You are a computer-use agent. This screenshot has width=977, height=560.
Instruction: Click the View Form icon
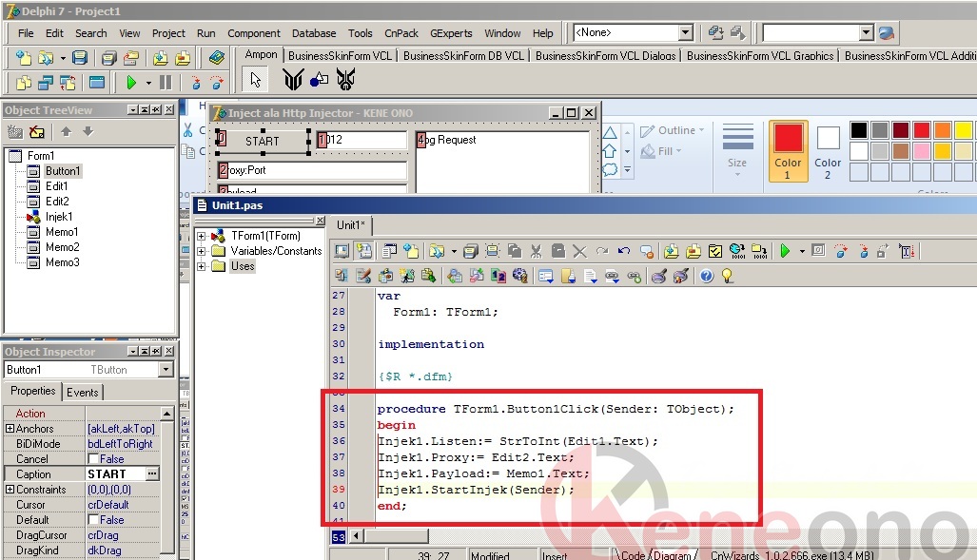(46, 82)
